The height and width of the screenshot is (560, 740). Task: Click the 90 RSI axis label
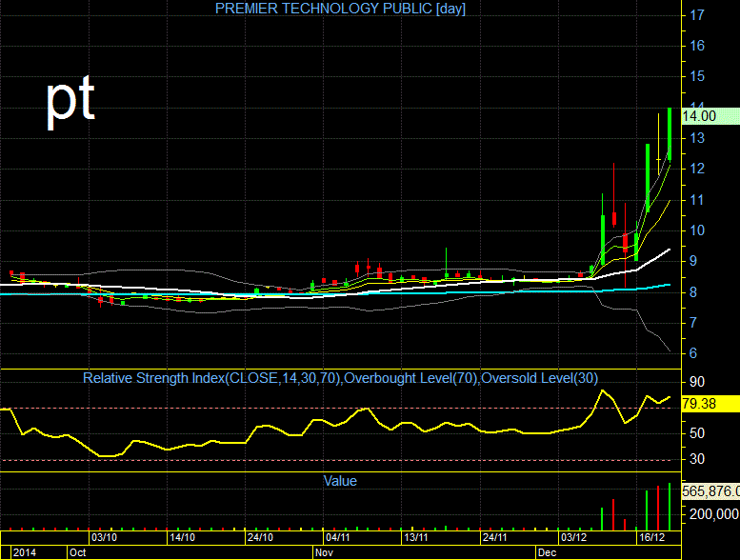(x=697, y=382)
